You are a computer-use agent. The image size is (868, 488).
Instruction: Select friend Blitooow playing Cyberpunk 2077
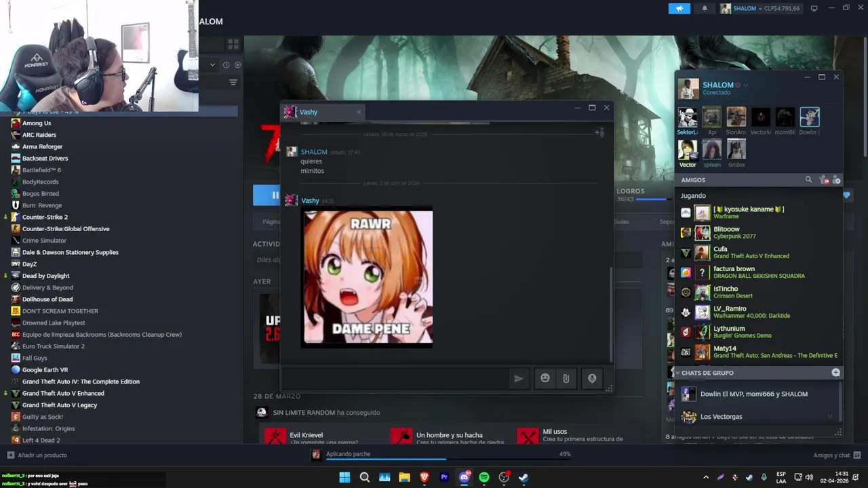tap(759, 232)
